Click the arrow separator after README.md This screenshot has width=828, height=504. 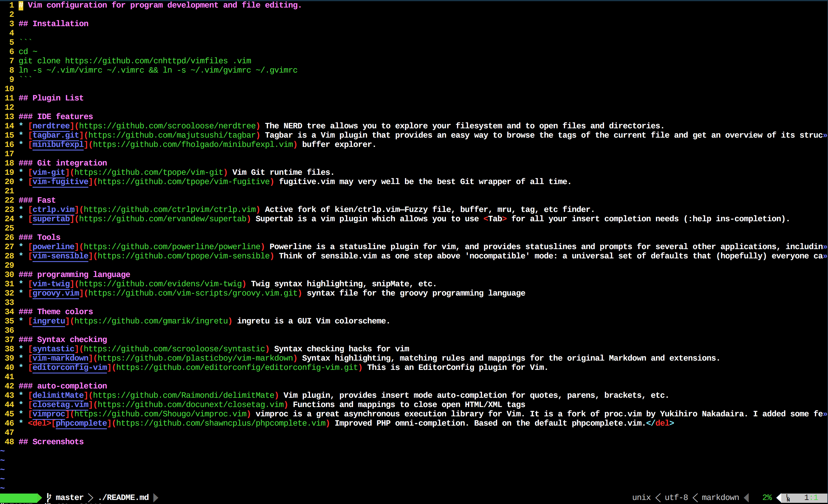click(156, 497)
